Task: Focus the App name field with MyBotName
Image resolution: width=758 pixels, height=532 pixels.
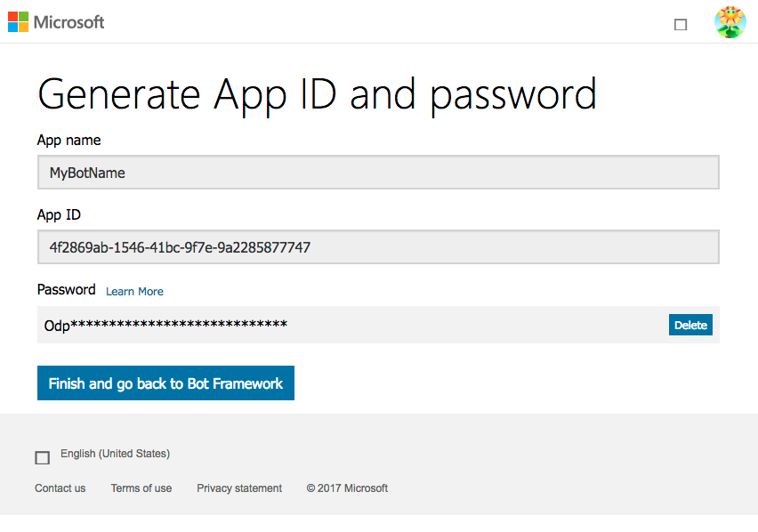Action: 378,173
